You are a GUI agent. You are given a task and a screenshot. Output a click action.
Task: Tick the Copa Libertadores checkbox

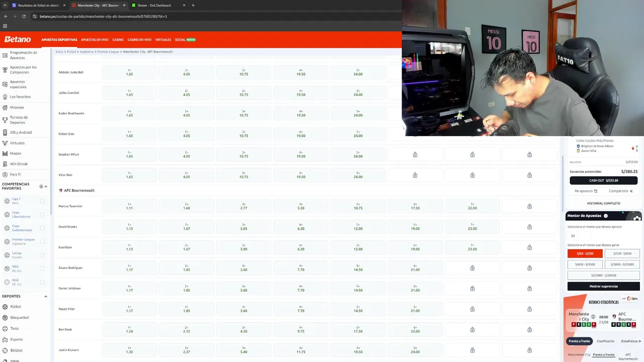coord(42,215)
